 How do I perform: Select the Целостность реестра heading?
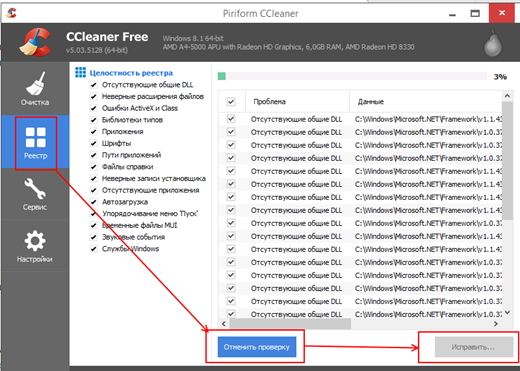point(131,73)
